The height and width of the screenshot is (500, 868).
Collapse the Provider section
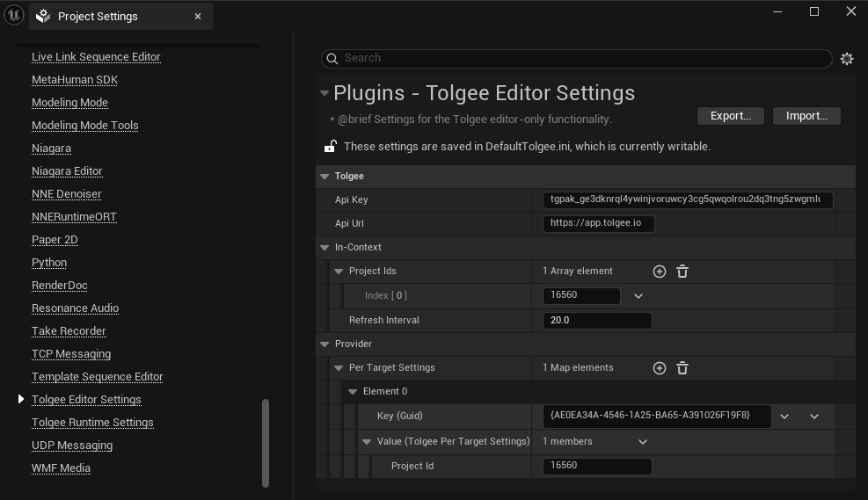click(x=324, y=344)
